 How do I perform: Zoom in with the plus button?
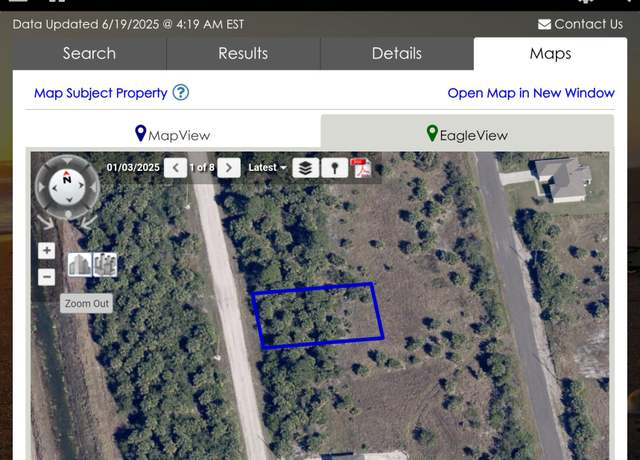click(x=47, y=251)
